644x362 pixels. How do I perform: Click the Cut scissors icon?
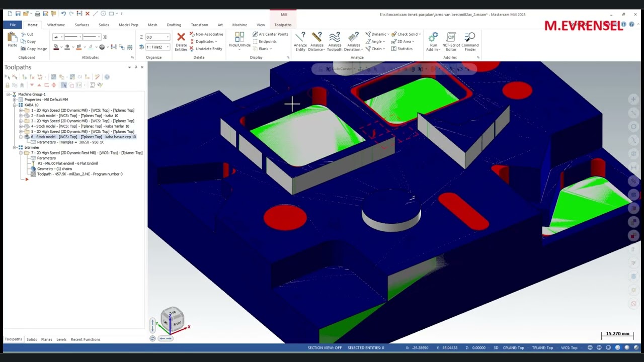(24, 34)
